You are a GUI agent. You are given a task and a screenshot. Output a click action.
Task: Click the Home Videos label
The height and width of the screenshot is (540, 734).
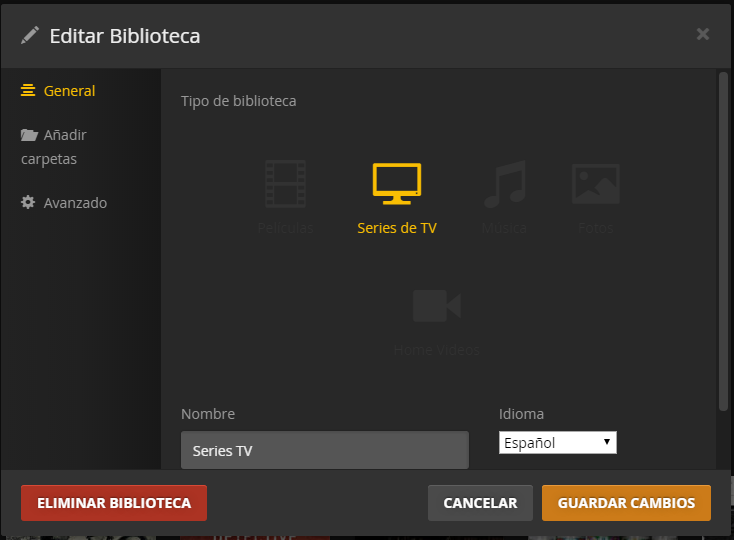[x=437, y=350]
